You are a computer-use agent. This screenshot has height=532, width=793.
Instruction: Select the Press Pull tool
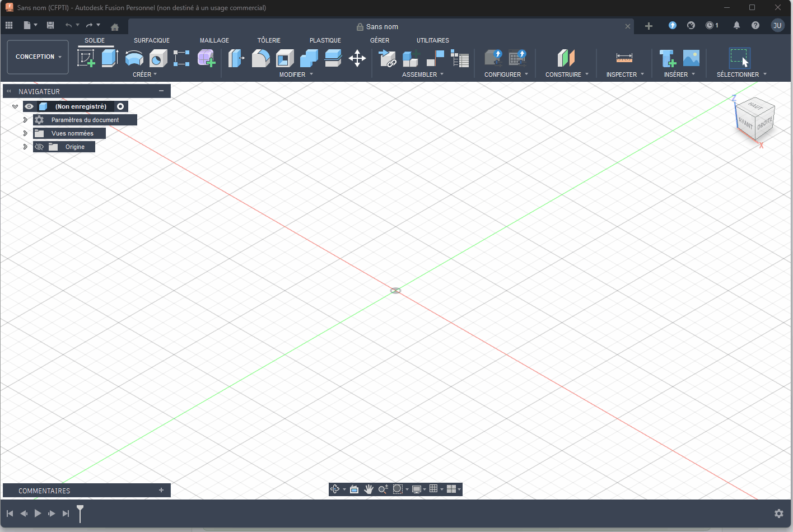pyautogui.click(x=236, y=58)
